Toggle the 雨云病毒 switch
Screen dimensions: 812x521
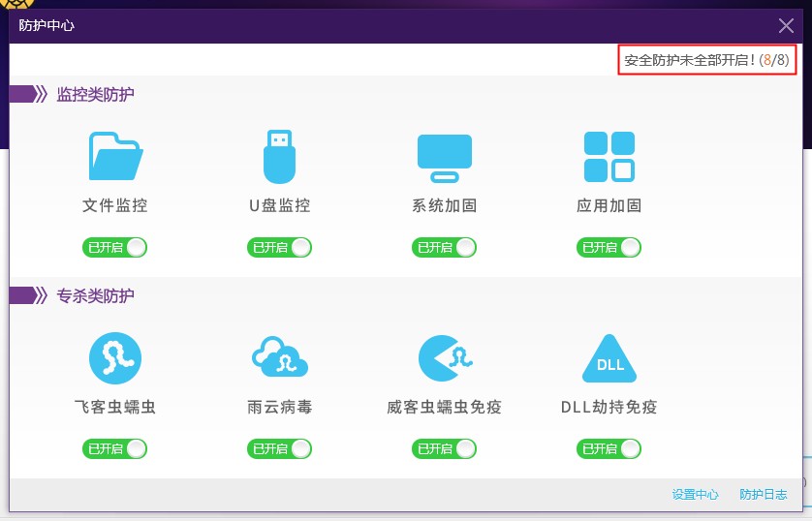tap(280, 448)
